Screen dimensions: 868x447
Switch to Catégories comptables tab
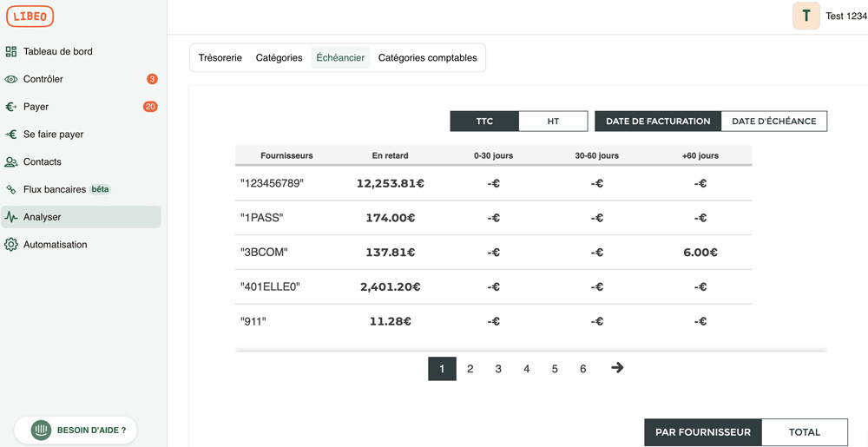tap(427, 58)
